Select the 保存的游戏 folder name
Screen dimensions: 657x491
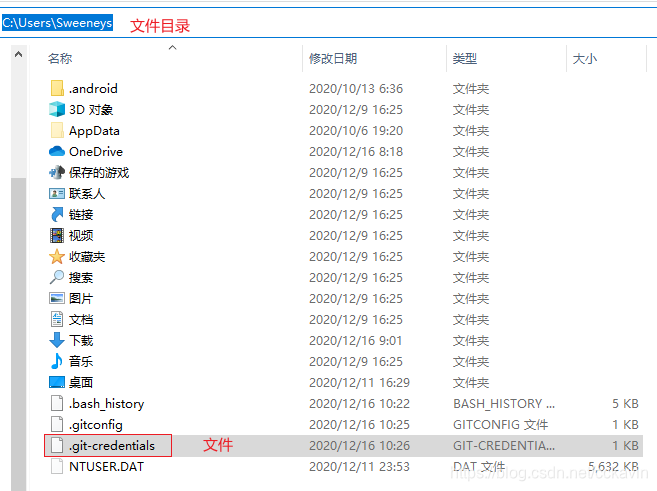(99, 172)
